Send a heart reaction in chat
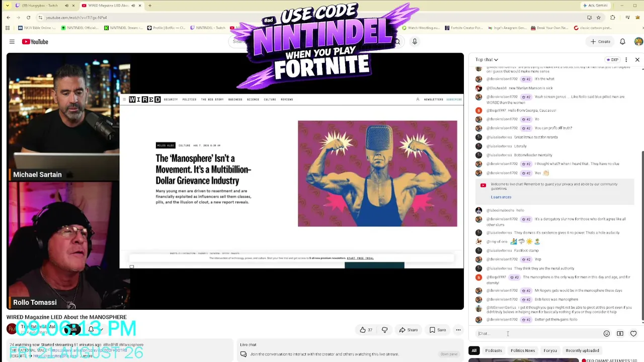Viewport: 644px width, 362px height. [x=633, y=333]
